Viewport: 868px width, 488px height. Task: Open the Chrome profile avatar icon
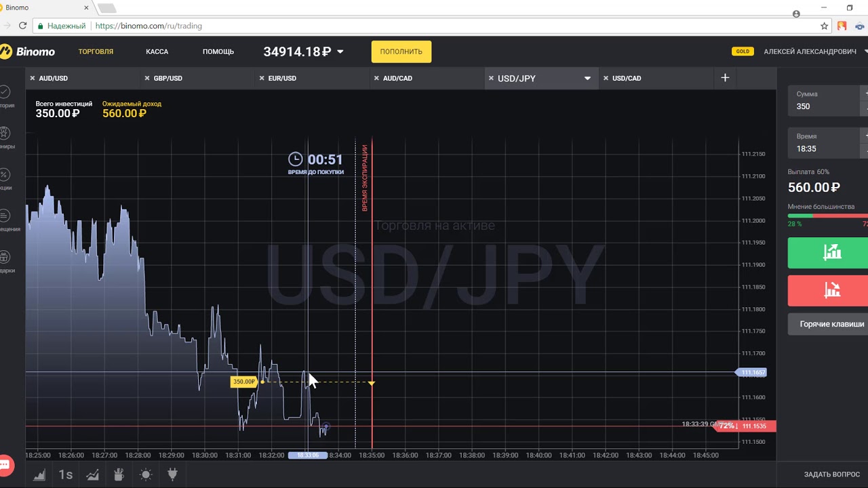click(x=796, y=14)
